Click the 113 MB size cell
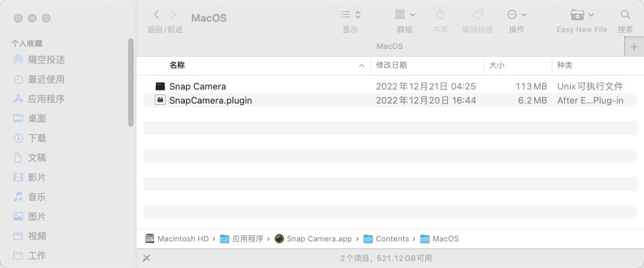 click(531, 87)
